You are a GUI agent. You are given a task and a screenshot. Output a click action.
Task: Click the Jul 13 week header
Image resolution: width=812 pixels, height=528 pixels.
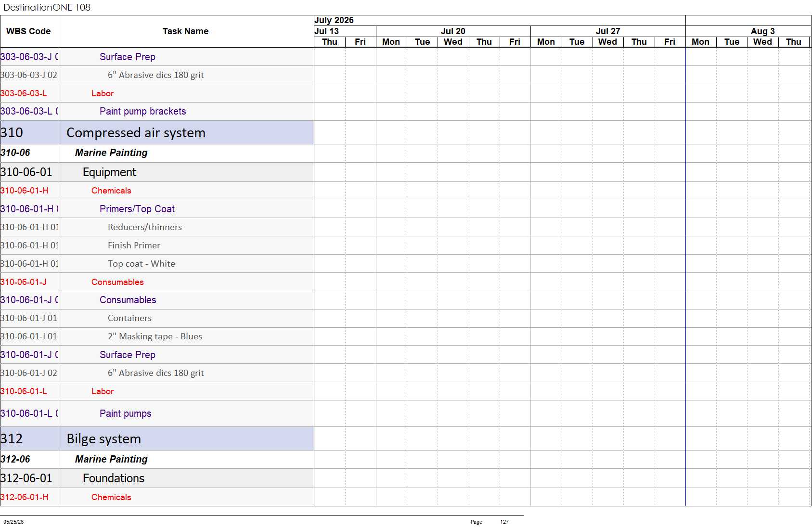click(x=345, y=31)
